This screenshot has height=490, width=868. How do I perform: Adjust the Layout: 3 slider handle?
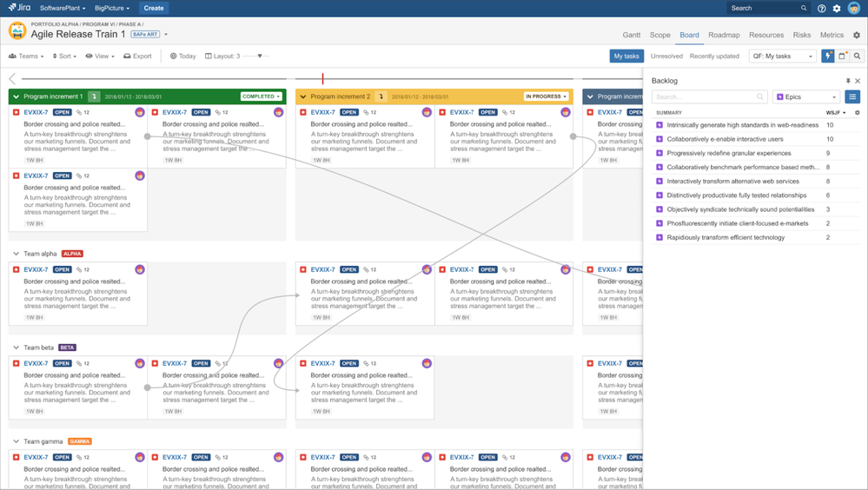(260, 56)
